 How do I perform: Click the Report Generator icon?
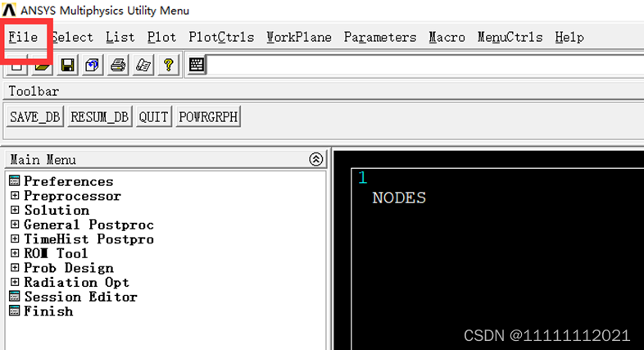pyautogui.click(x=143, y=65)
